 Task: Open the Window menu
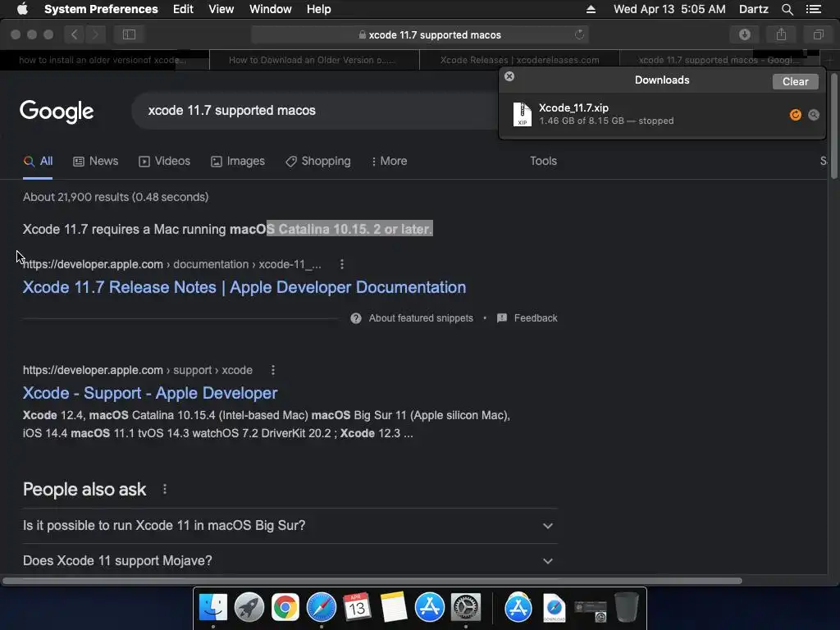(x=271, y=9)
